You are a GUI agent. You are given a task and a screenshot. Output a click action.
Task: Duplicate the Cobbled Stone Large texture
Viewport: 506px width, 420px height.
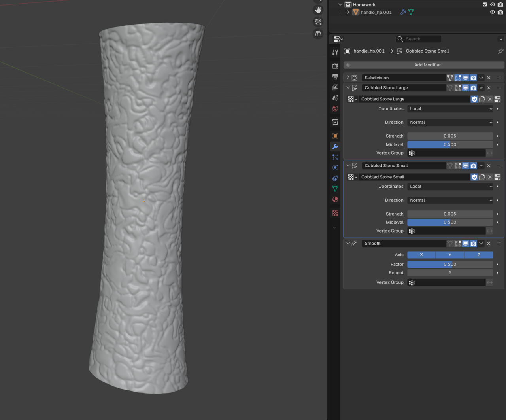pos(482,99)
